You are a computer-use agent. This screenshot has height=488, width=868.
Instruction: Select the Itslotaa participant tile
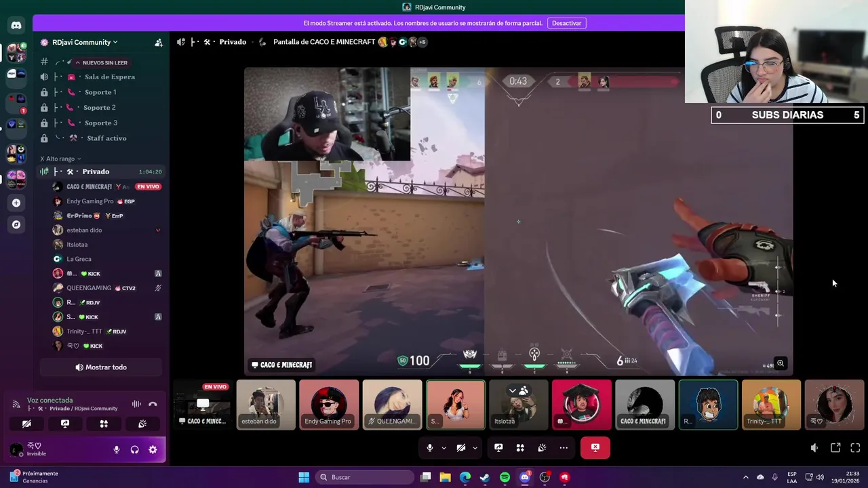[519, 405]
